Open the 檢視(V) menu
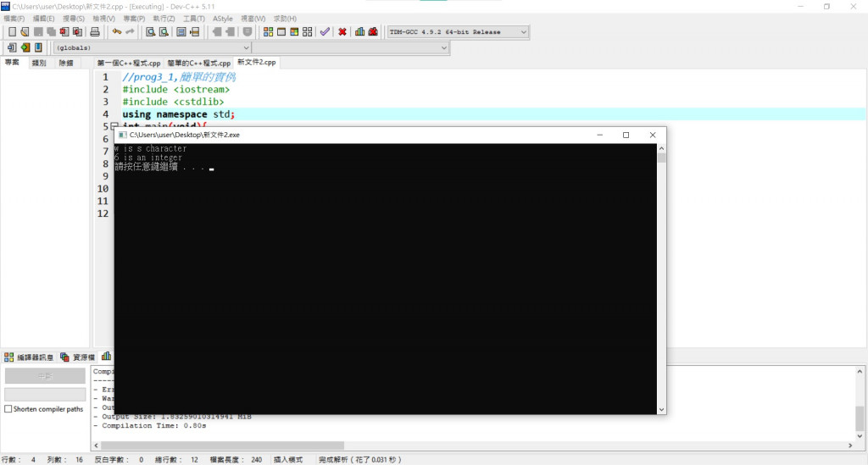The height and width of the screenshot is (465, 868). (x=104, y=19)
